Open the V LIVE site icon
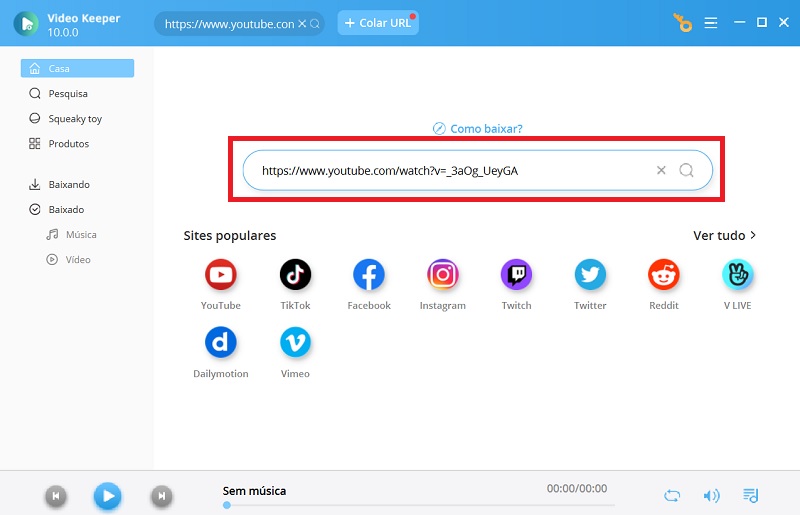Screen dimensions: 800x515 pos(737,275)
